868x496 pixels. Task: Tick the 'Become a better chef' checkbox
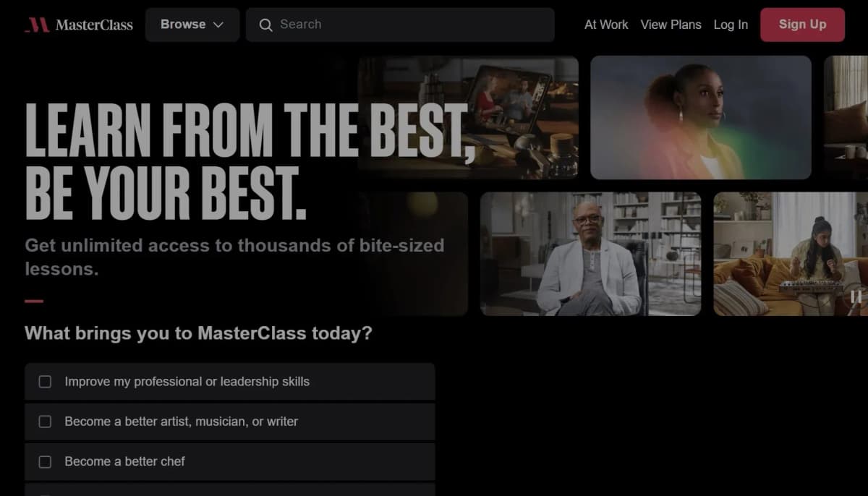coord(45,461)
